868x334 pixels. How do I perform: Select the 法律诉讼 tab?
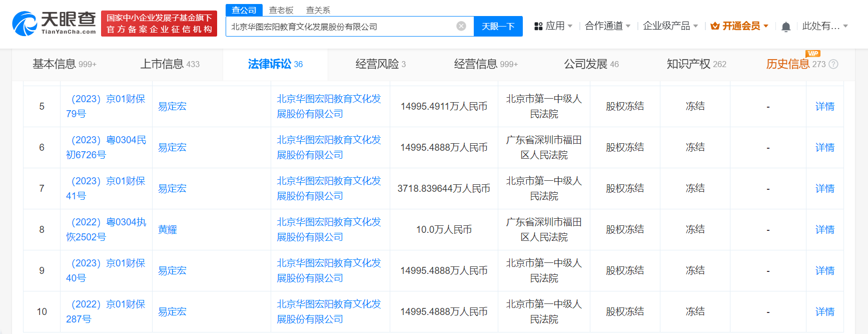point(276,64)
